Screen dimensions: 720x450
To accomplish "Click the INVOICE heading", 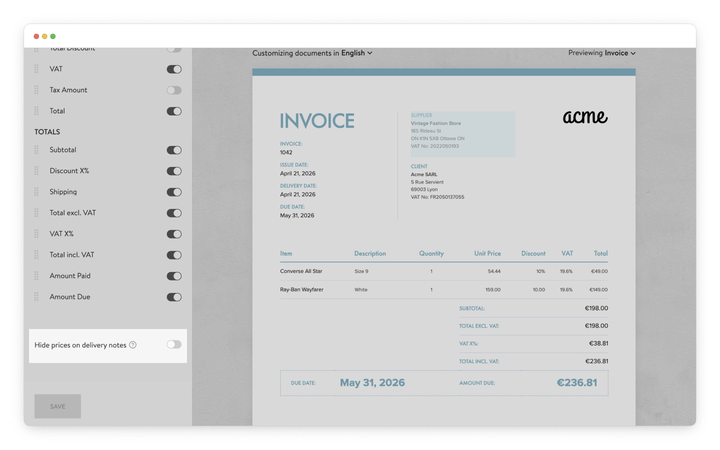I will pos(317,122).
